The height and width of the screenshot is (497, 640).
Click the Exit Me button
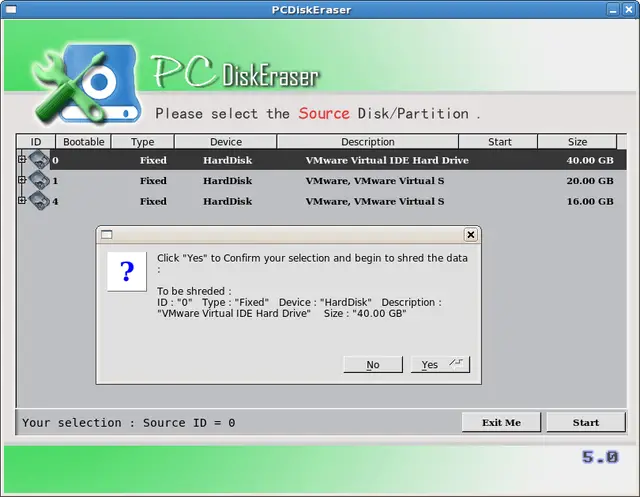(501, 422)
